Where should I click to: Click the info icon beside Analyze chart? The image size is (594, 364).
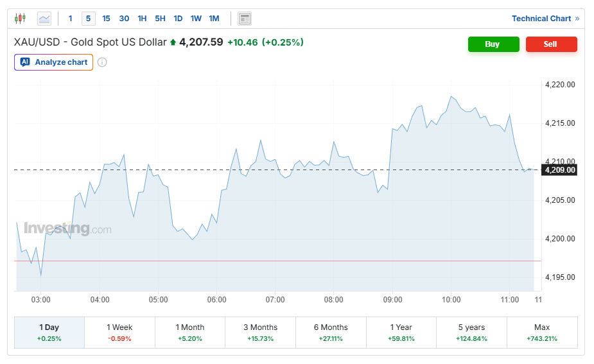tap(102, 62)
